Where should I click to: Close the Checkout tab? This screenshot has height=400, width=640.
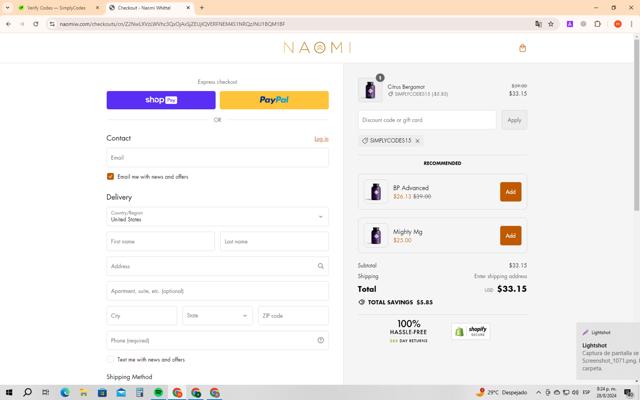(188, 8)
